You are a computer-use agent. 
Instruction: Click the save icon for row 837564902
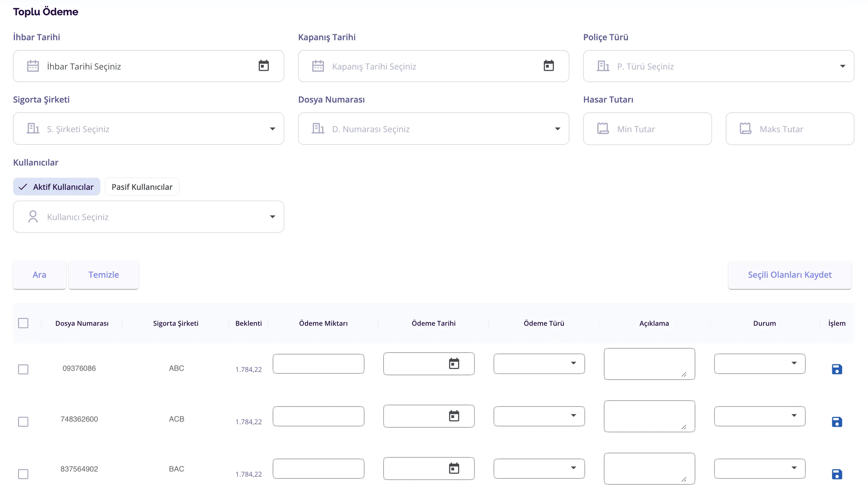(x=837, y=474)
